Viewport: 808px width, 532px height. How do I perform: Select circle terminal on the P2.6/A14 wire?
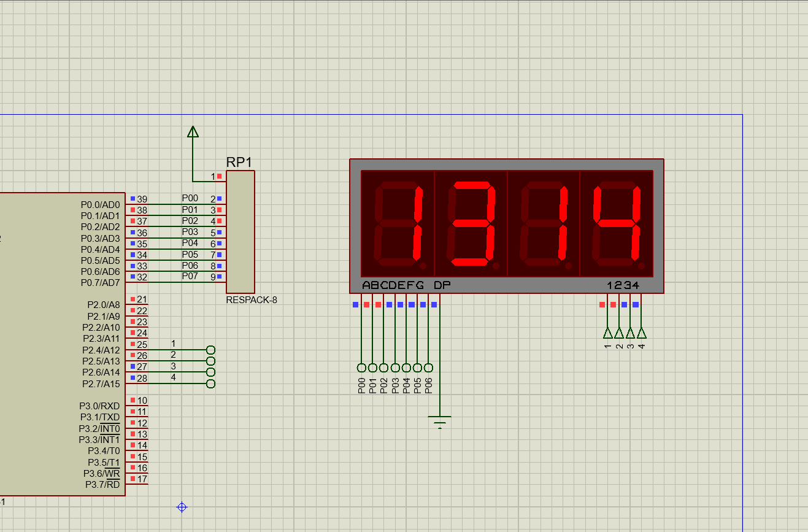(211, 372)
